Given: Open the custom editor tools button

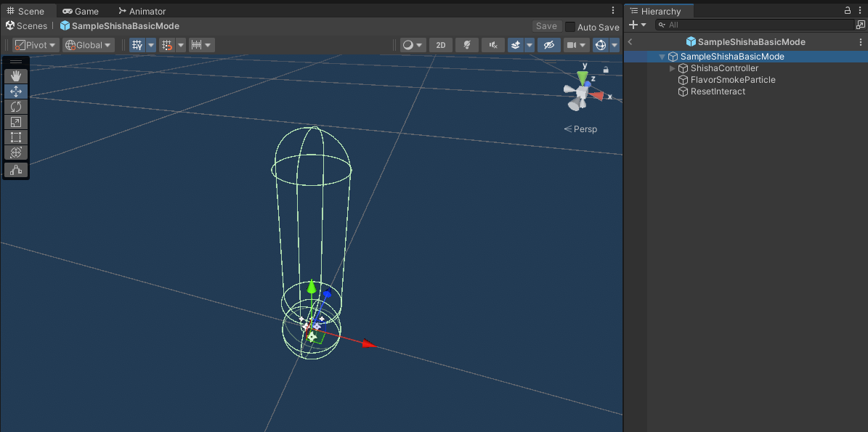Looking at the screenshot, I should pos(16,170).
